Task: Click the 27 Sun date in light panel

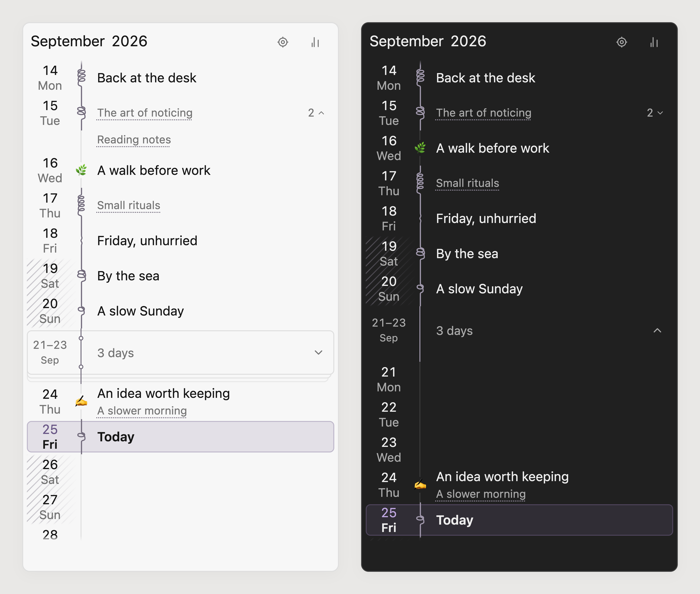Action: (50, 507)
